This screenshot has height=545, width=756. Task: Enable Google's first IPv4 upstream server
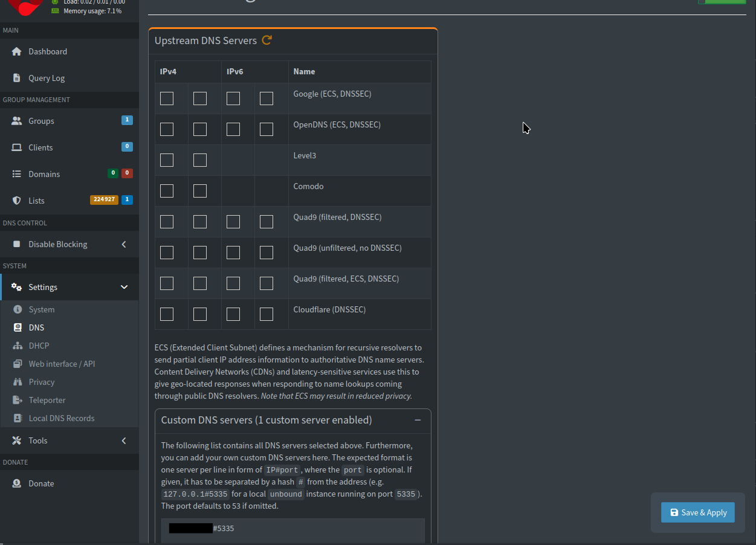coord(166,98)
